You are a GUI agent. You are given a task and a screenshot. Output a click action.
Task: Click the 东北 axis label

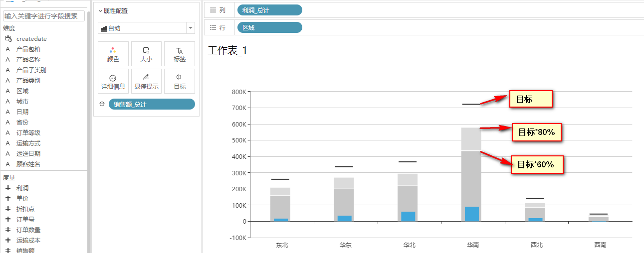coord(282,245)
